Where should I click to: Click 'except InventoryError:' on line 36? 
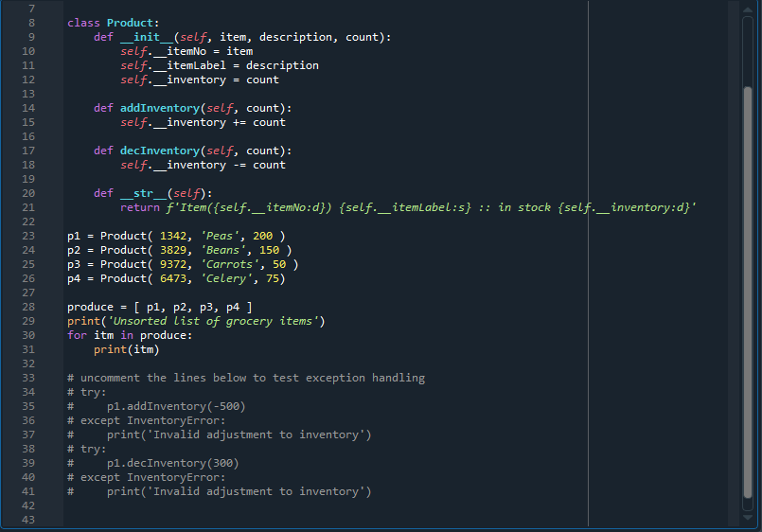(147, 420)
